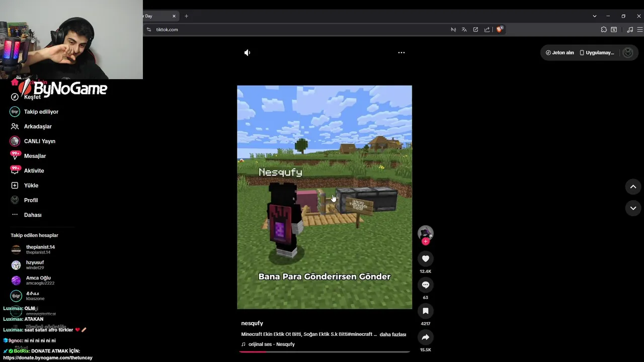Expand the browser tab list chevron
Screen dimensions: 644x362
click(x=594, y=16)
